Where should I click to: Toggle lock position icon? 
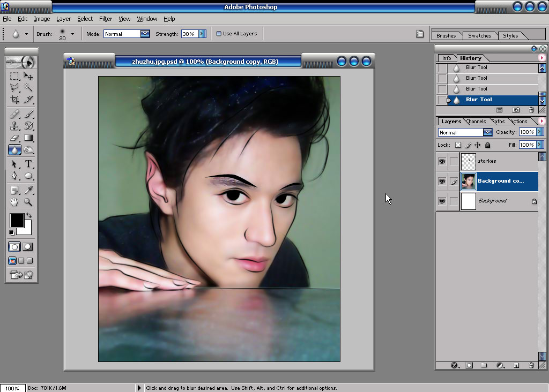click(478, 145)
